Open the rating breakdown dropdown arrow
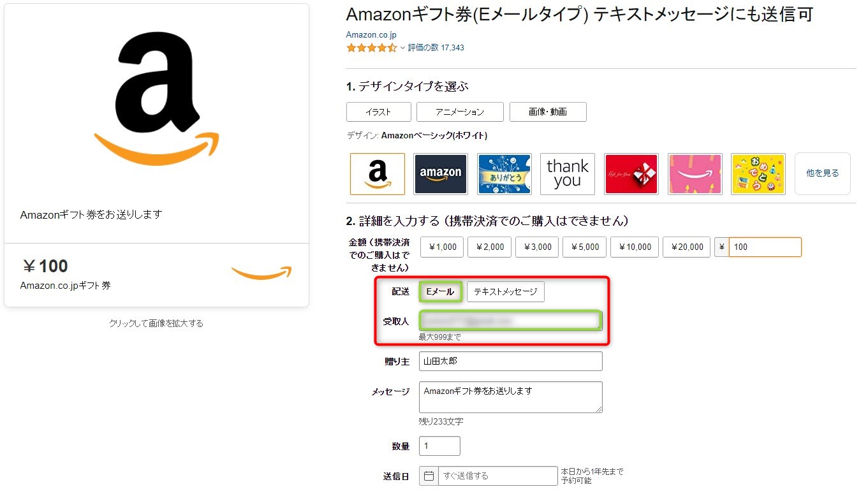 tap(402, 47)
